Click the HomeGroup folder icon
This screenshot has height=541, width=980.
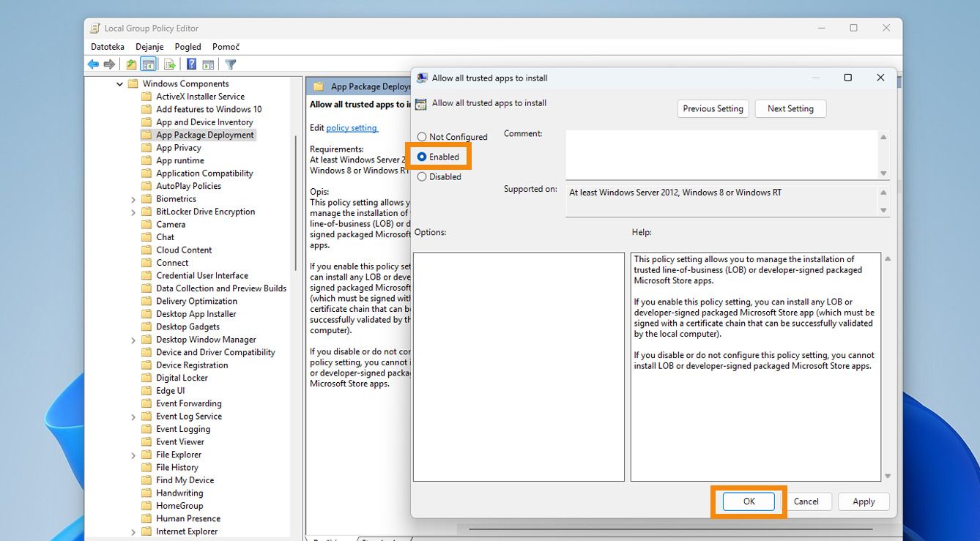[146, 506]
